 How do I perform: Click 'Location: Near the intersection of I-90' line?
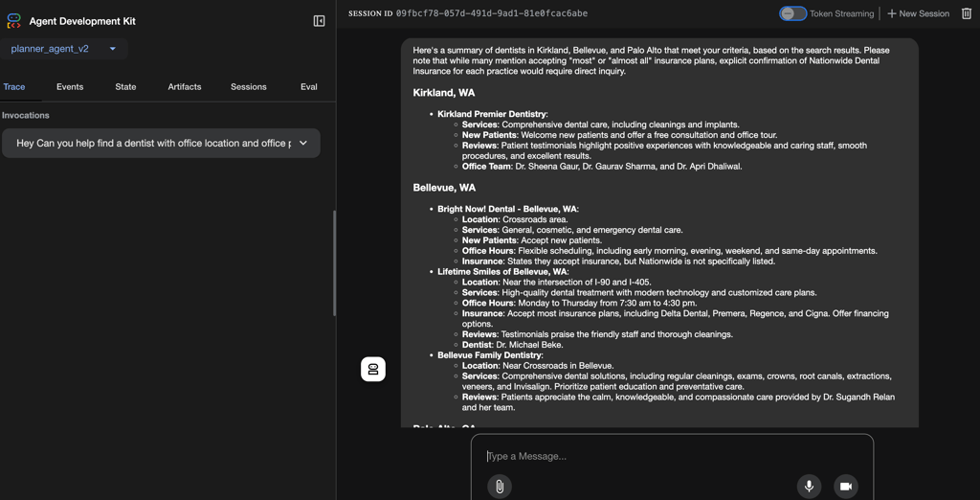tap(556, 283)
